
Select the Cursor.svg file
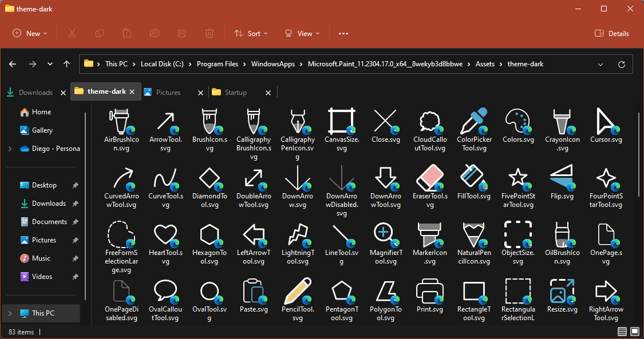pos(606,126)
